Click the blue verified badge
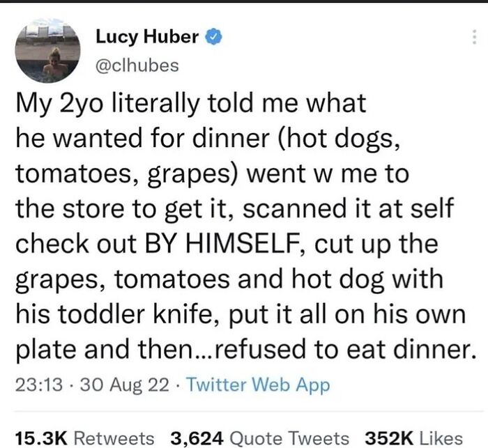Viewport: 488px width, 448px height. (213, 38)
